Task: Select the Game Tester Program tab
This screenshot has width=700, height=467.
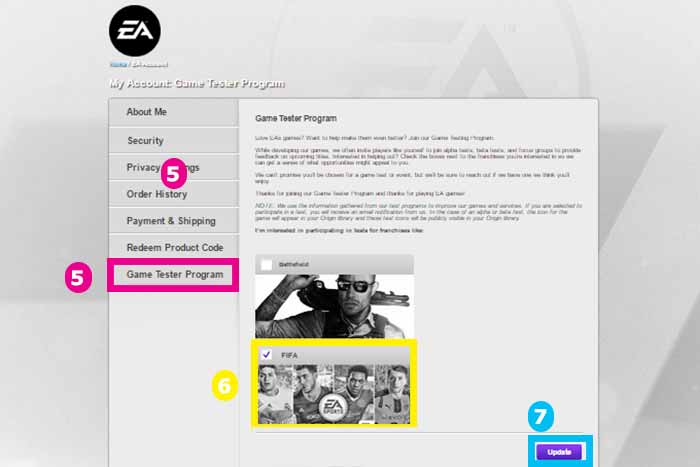Action: tap(173, 275)
